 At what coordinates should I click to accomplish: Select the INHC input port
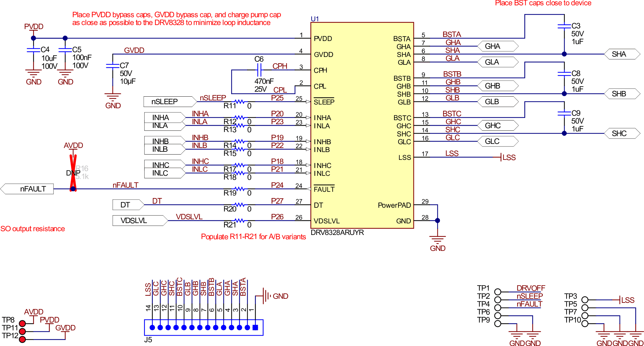click(x=165, y=165)
